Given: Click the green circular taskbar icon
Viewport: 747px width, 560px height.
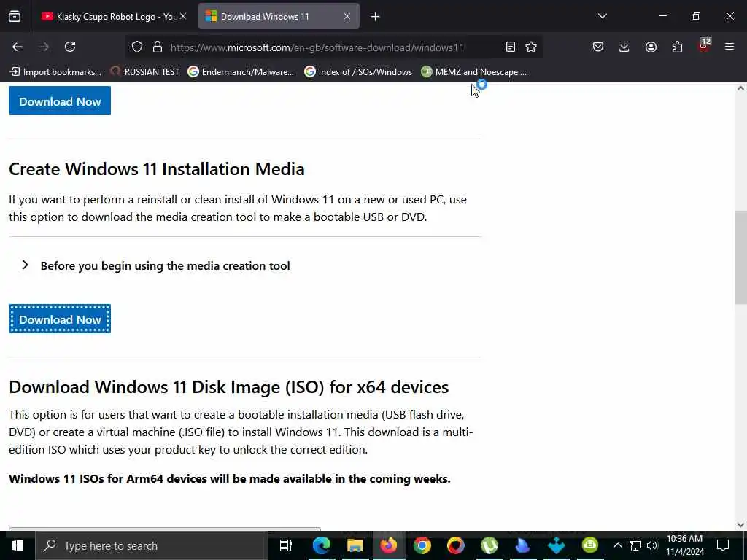Looking at the screenshot, I should tap(589, 545).
